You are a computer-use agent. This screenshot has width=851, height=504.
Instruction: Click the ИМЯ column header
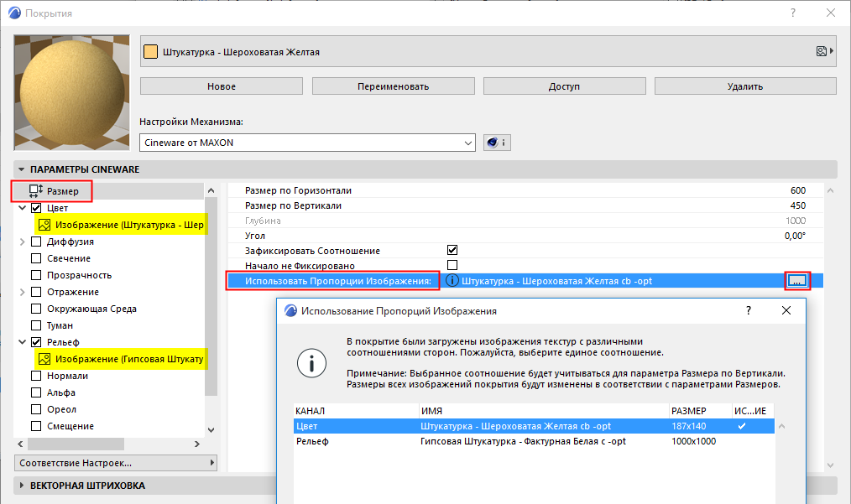point(544,411)
